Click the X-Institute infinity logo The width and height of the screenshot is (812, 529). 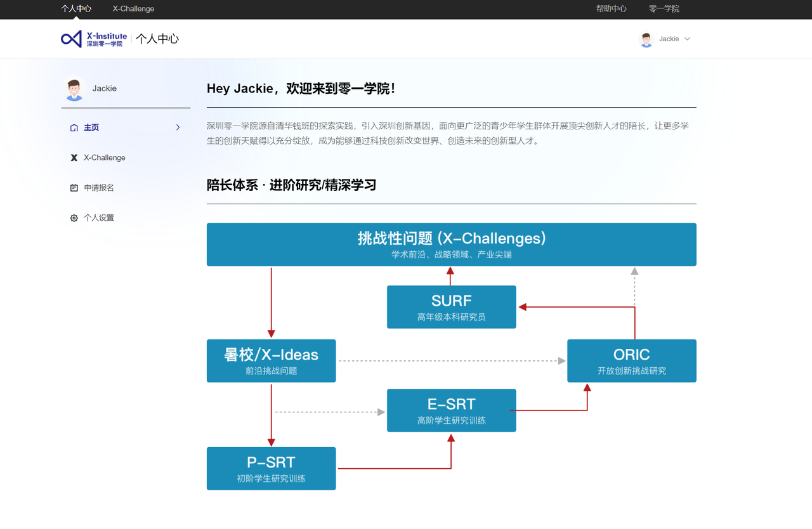click(x=72, y=39)
